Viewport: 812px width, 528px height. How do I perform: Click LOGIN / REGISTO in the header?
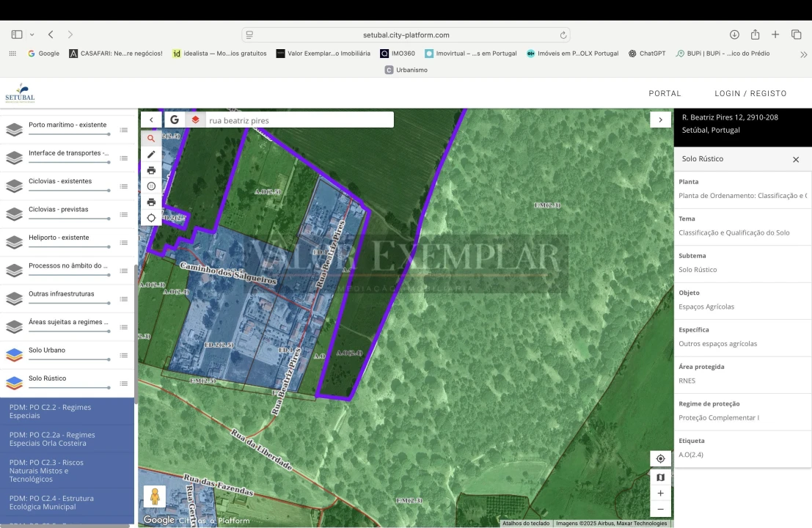750,93
